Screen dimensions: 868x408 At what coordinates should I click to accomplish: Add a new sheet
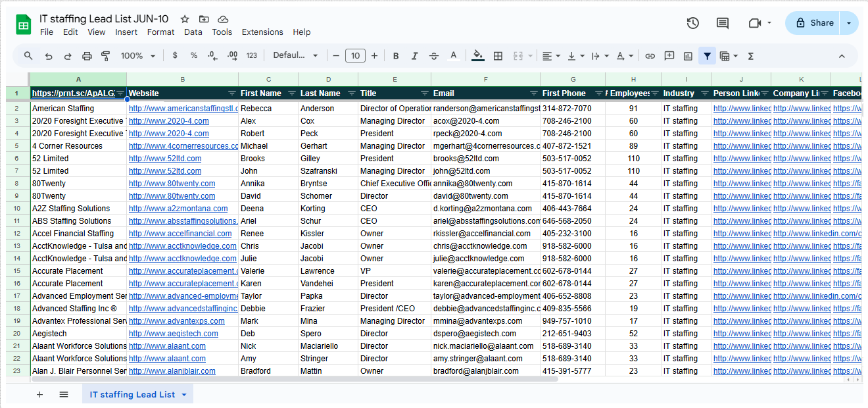coord(39,394)
